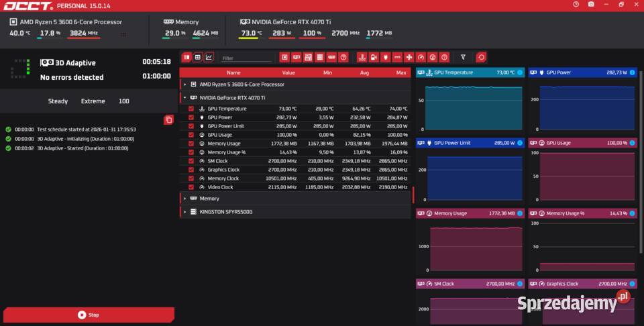This screenshot has width=644, height=326.
Task: Sort by the Avg column header
Action: 364,72
